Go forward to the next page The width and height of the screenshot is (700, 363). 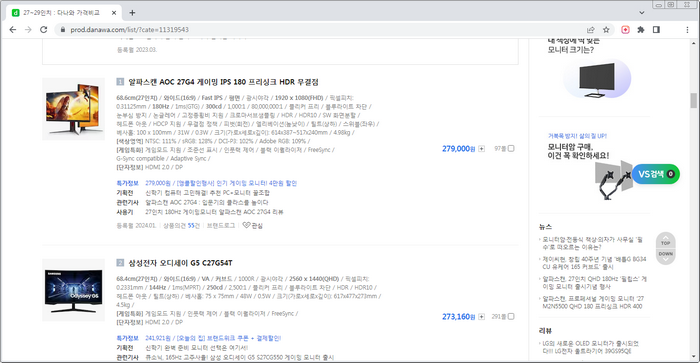pyautogui.click(x=28, y=29)
